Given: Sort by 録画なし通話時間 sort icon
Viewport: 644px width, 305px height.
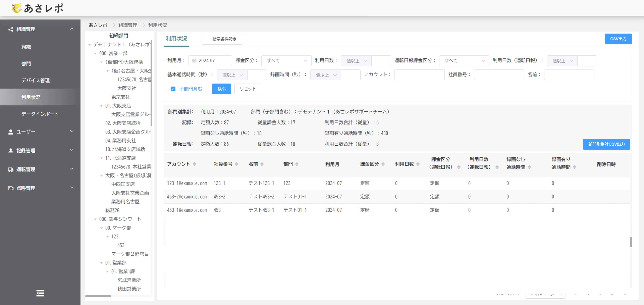Looking at the screenshot, I should [529, 167].
